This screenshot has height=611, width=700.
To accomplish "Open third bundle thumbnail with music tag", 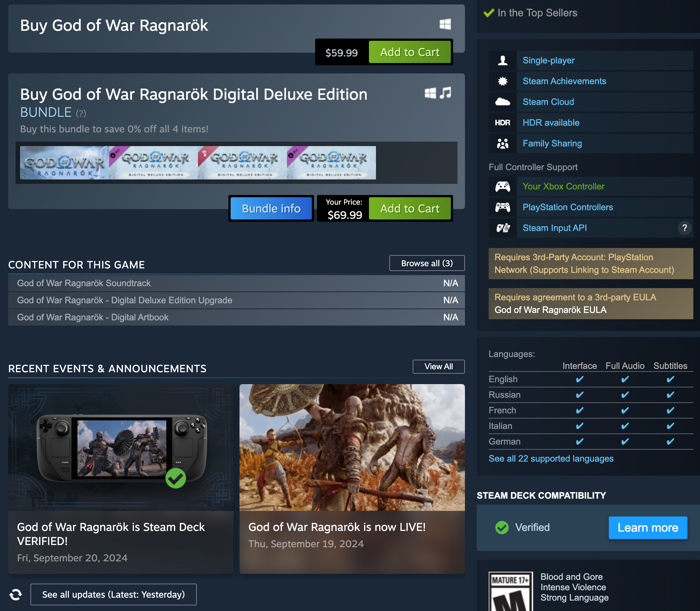I will (242, 163).
